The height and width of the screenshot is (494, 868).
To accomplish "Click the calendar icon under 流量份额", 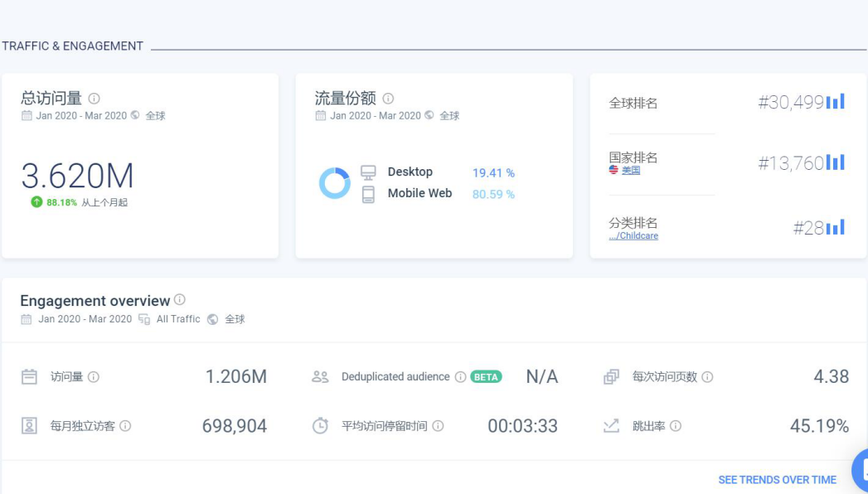I will pyautogui.click(x=320, y=116).
